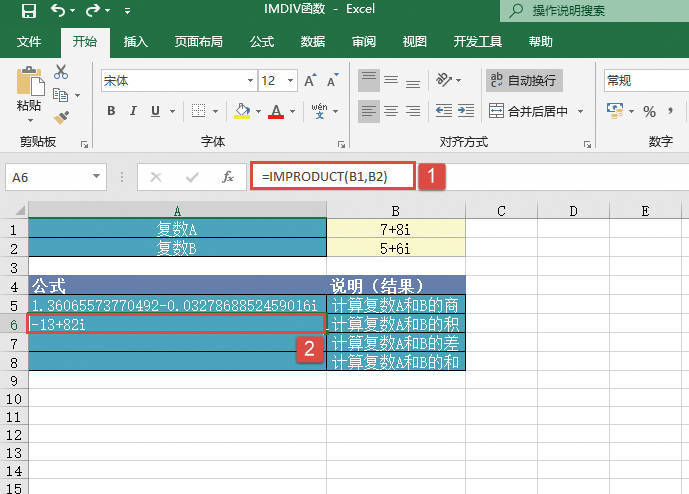689x494 pixels.
Task: Switch to the 公式 ribbon tab
Action: (262, 42)
